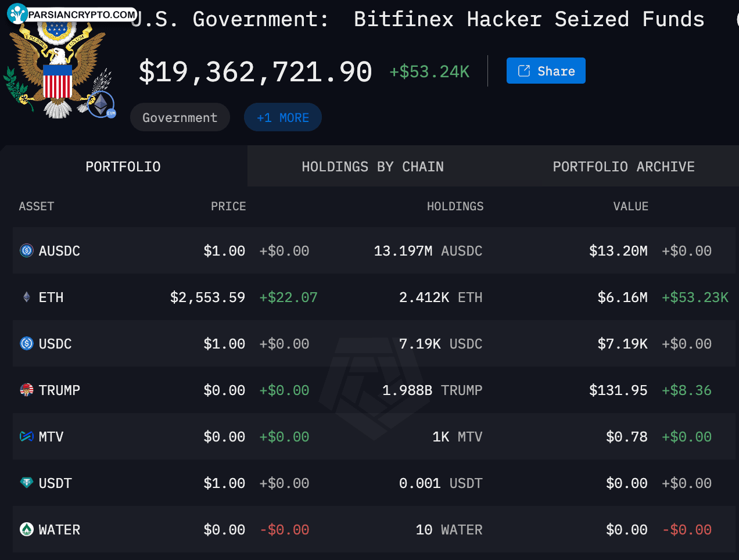This screenshot has width=739, height=560.
Task: Click the $13.20M AUSDC value
Action: click(x=618, y=251)
